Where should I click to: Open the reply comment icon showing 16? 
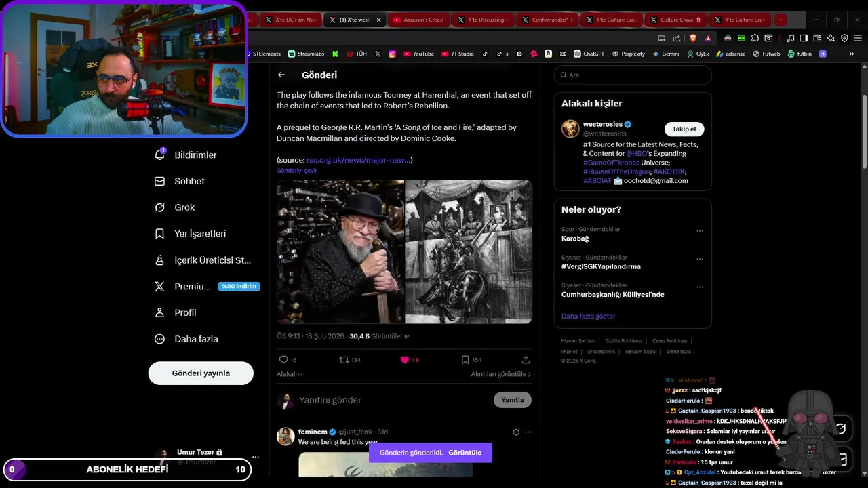coord(283,360)
